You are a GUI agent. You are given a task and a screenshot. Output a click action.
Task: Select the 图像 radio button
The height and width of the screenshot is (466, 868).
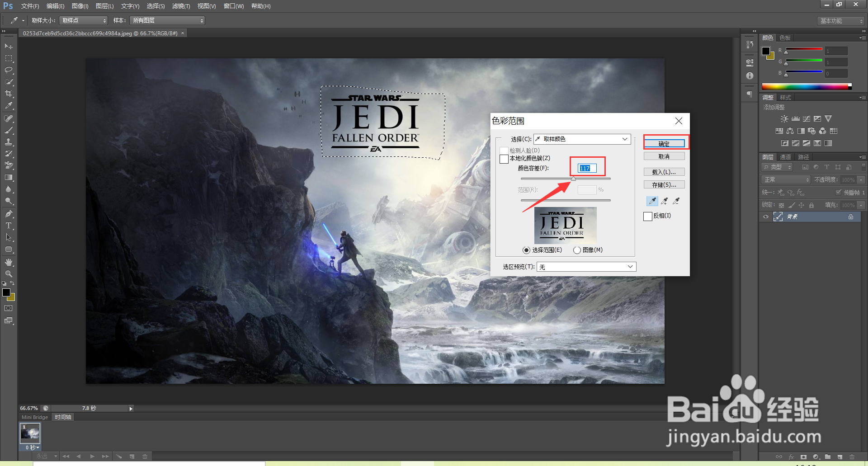click(577, 250)
